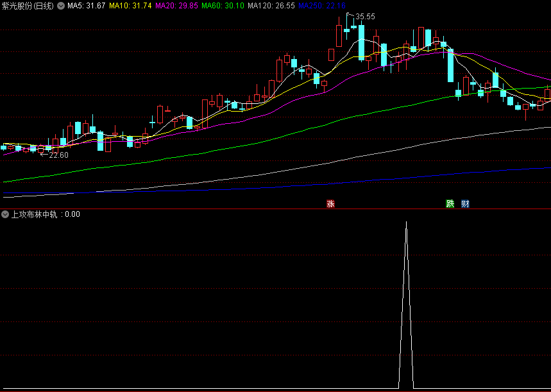The image size is (551, 392).
Task: Click the blue MA250: 22.16 label
Action: (322, 6)
